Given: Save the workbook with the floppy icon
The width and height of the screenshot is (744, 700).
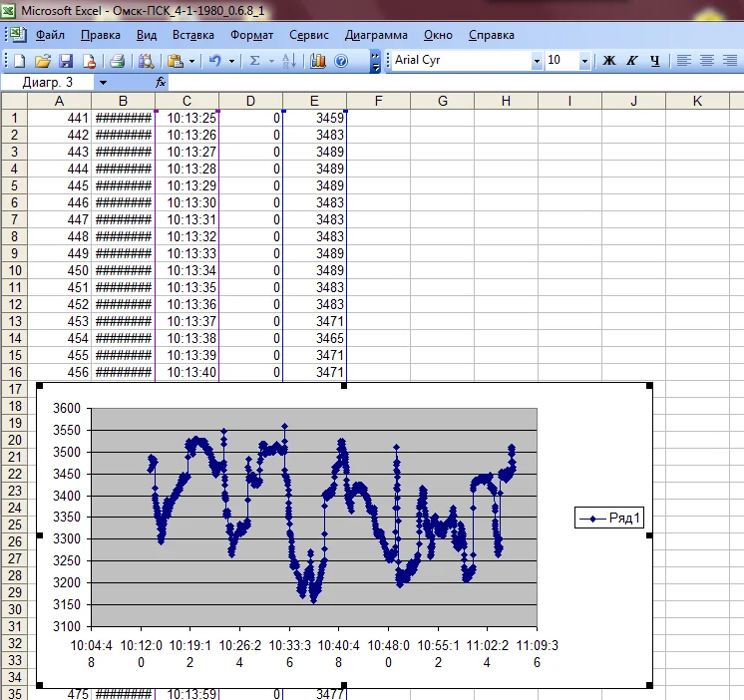Looking at the screenshot, I should click(66, 61).
